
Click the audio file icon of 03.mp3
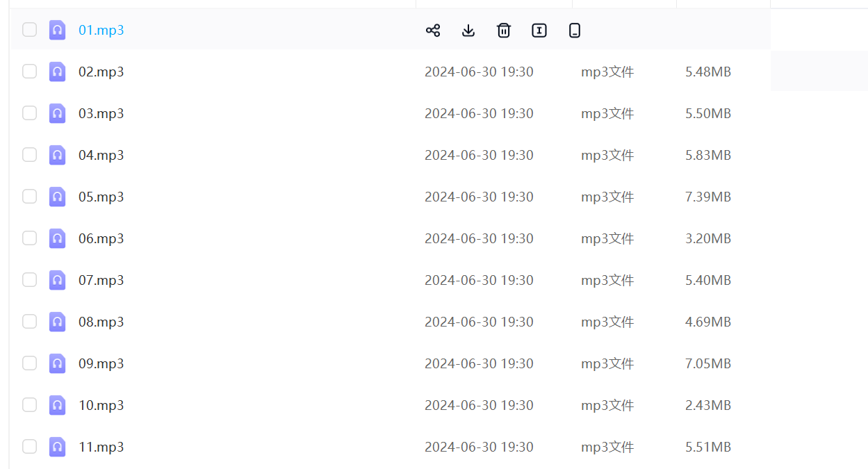(x=57, y=113)
